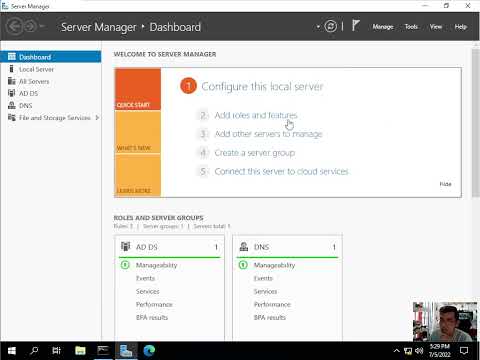
Task: Click the AD DS sidebar icon
Action: click(x=12, y=93)
